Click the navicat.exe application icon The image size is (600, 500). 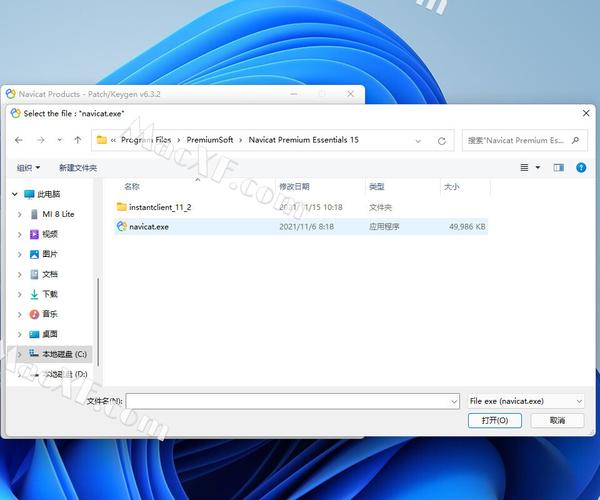pyautogui.click(x=122, y=226)
